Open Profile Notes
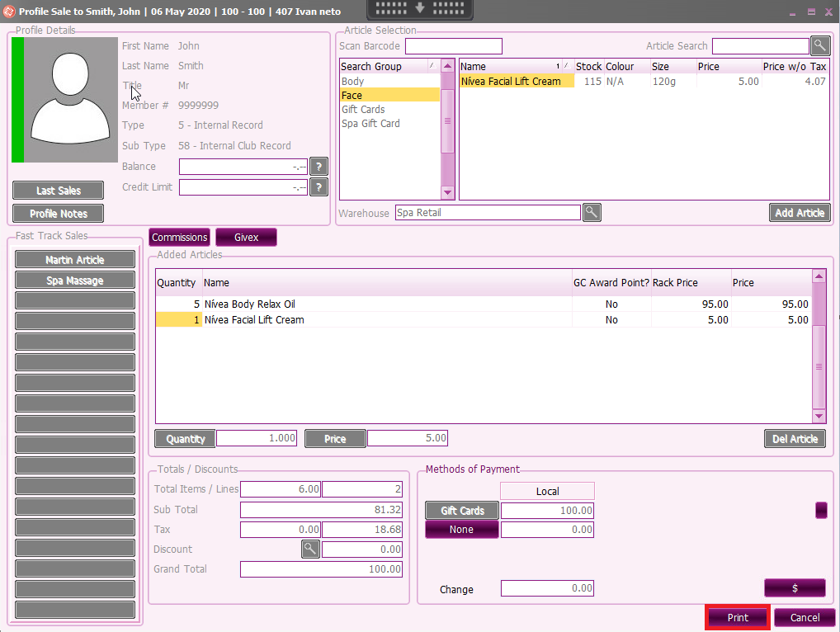The width and height of the screenshot is (840, 632). coord(59,214)
